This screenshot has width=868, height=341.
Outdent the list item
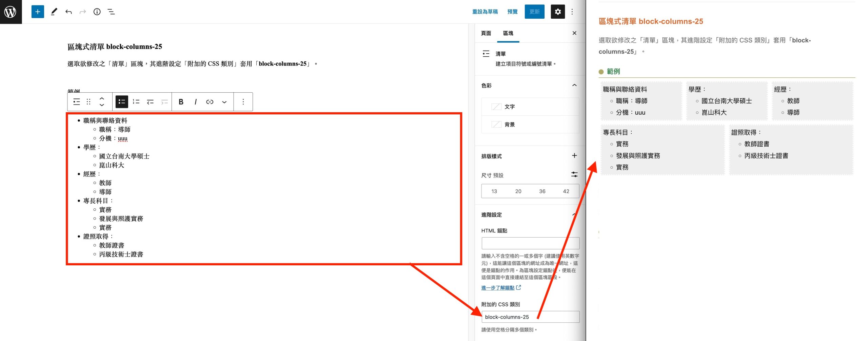(x=150, y=102)
